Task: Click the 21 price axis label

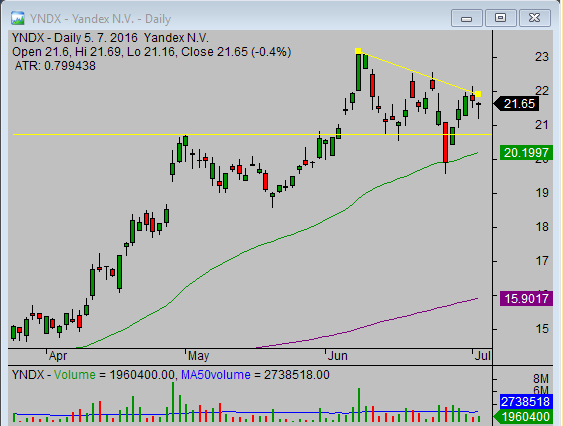Action: click(542, 125)
